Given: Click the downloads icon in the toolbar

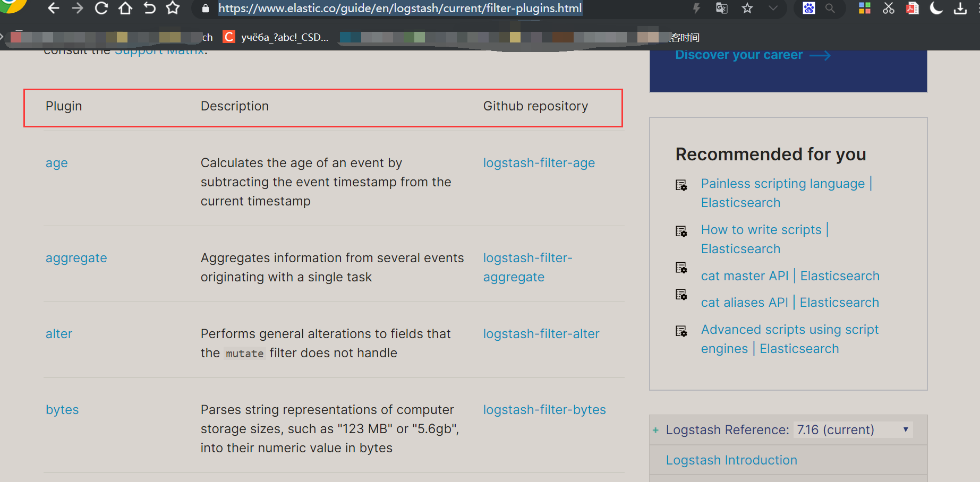Looking at the screenshot, I should click(x=961, y=8).
